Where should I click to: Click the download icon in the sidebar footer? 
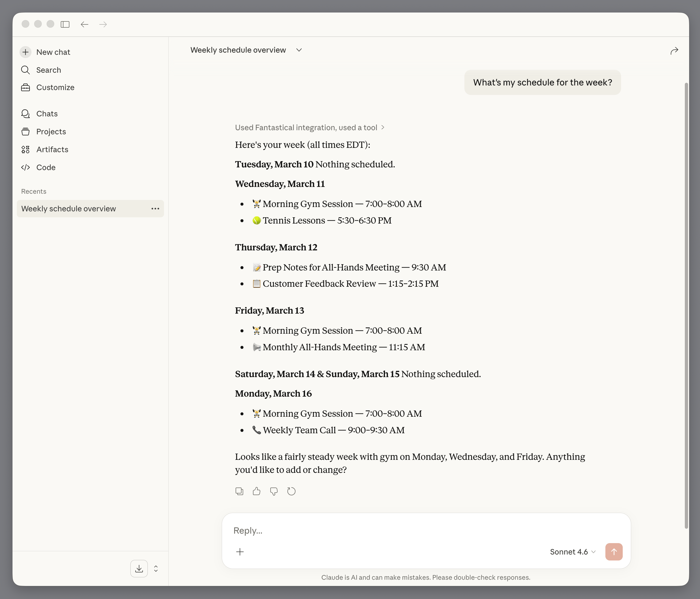point(139,569)
